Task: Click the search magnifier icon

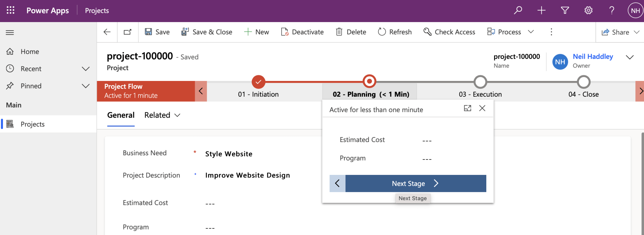Action: click(x=518, y=11)
